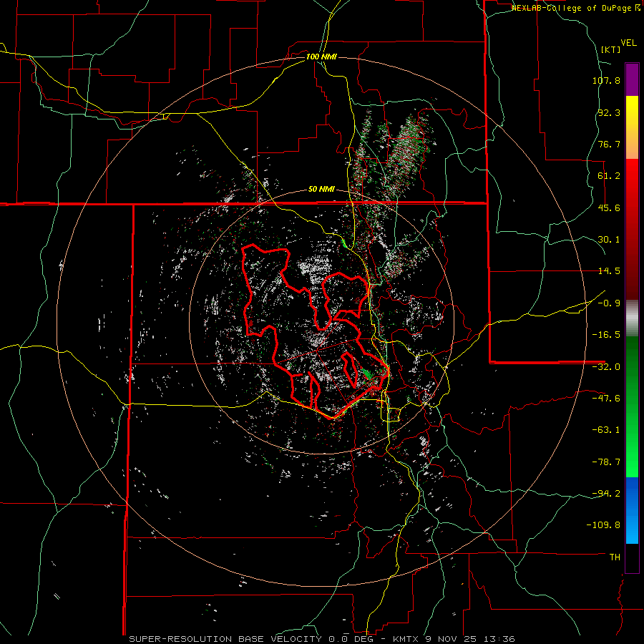Select the 92.3 legend value
Screen dimensions: 644x644
coord(609,112)
